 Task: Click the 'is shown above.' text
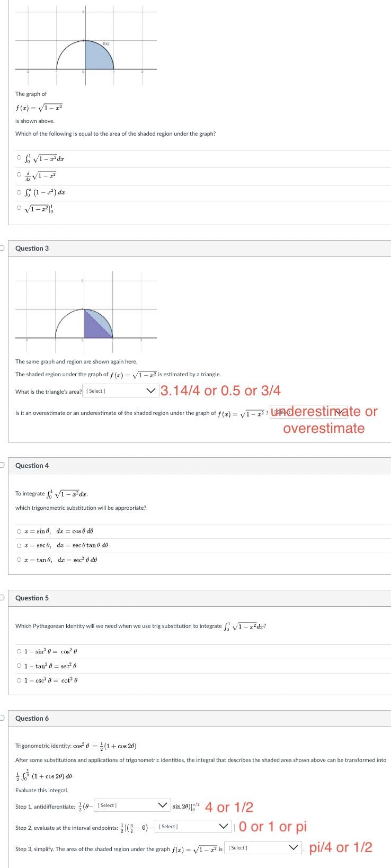(x=35, y=121)
